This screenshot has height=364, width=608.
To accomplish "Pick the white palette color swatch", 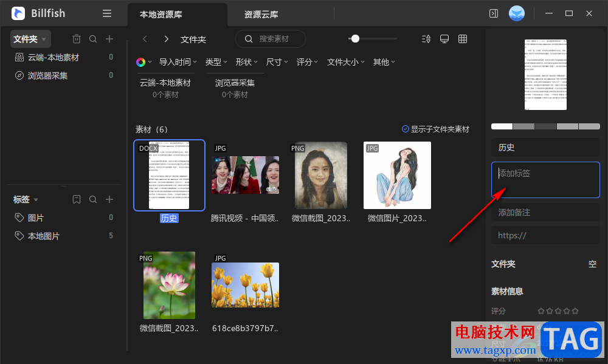I will [x=502, y=126].
